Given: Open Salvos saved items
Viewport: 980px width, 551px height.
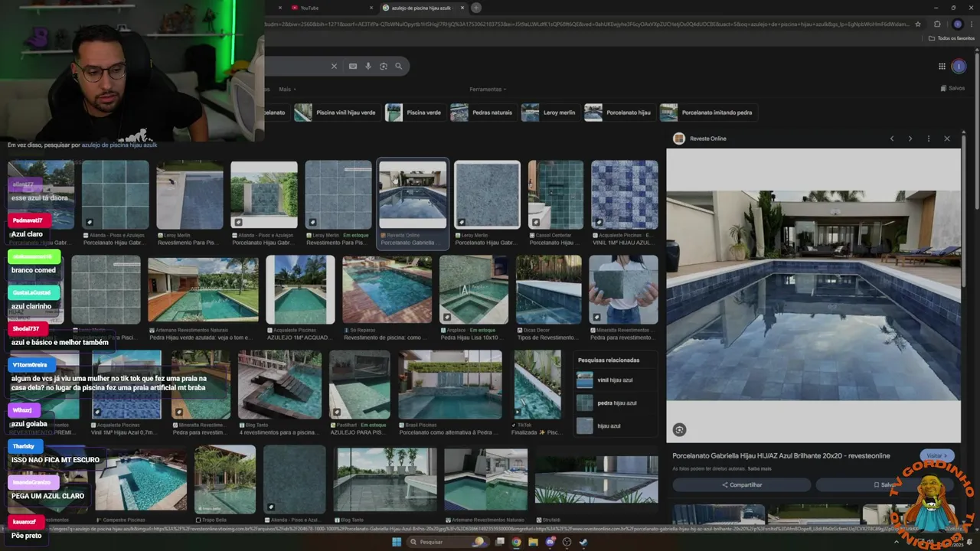Looking at the screenshot, I should click(952, 88).
